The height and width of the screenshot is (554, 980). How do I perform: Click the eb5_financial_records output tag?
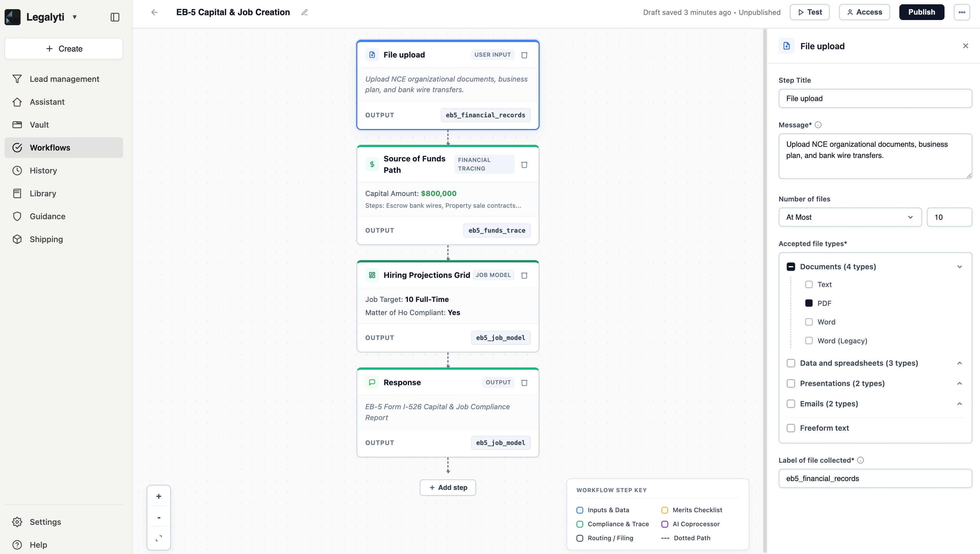[x=485, y=115]
